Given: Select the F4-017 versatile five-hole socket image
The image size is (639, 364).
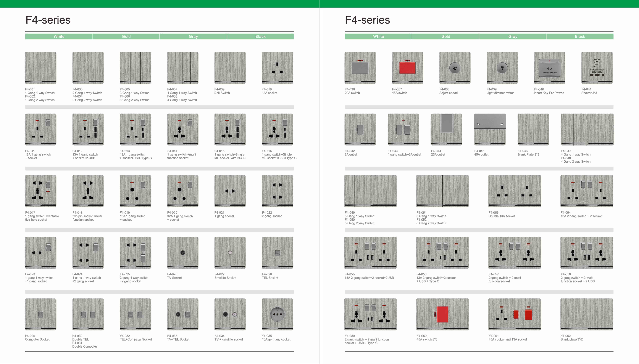Looking at the screenshot, I should [40, 191].
